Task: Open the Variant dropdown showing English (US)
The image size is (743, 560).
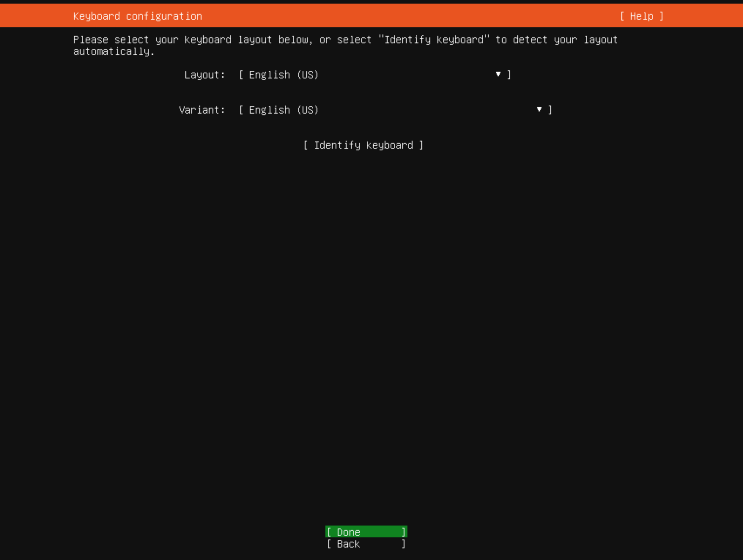Action: tap(395, 110)
